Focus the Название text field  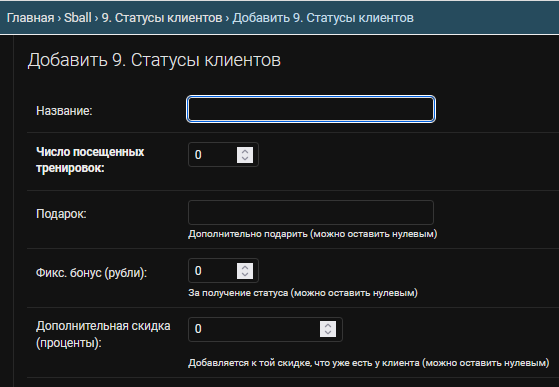pos(311,109)
